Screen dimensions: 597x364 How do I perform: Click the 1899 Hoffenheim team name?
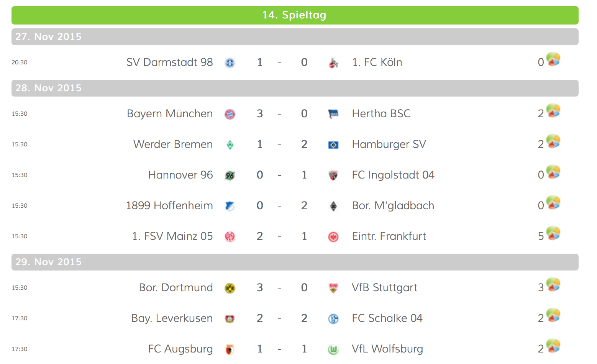coord(169,205)
